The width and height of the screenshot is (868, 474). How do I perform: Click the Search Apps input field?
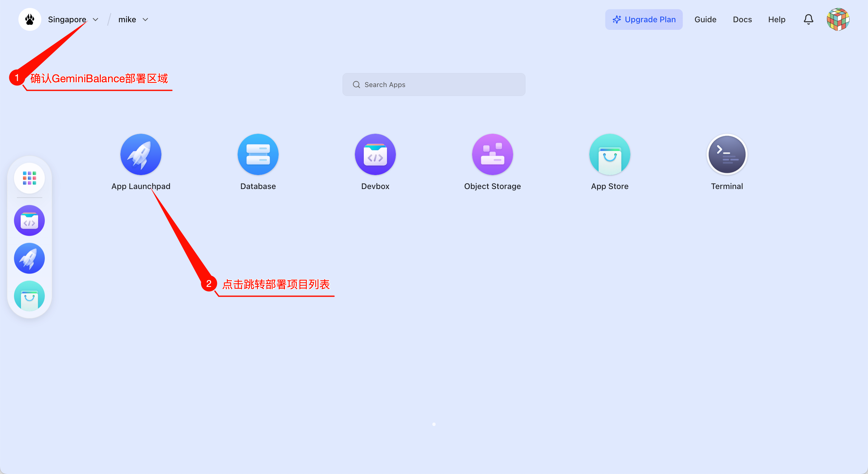434,85
